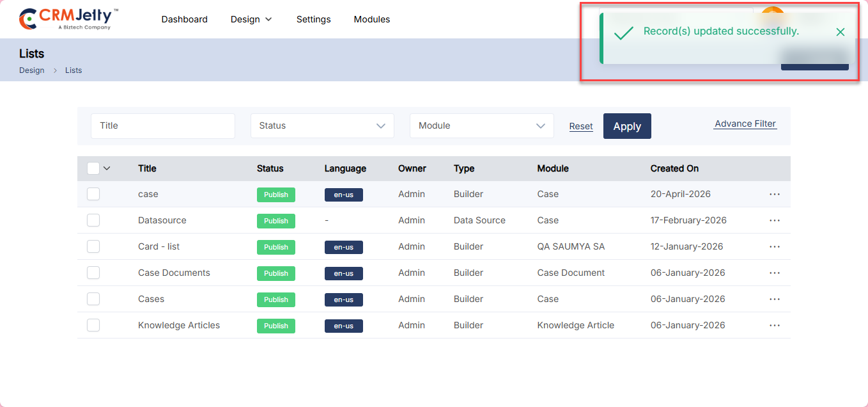Click the Advance Filter link
Screen dimensions: 868x407
[745, 124]
